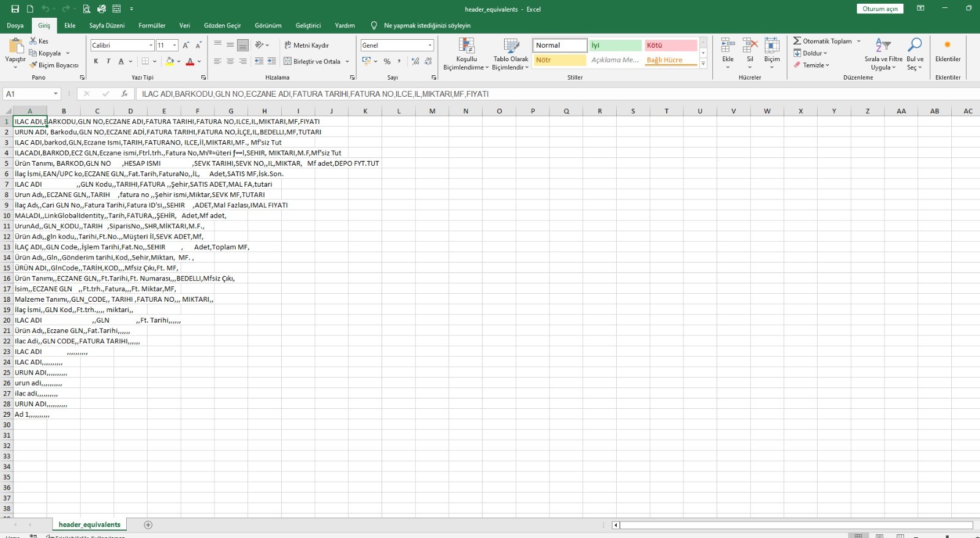980x538 pixels.
Task: Click the new sheet plus button
Action: pyautogui.click(x=148, y=525)
